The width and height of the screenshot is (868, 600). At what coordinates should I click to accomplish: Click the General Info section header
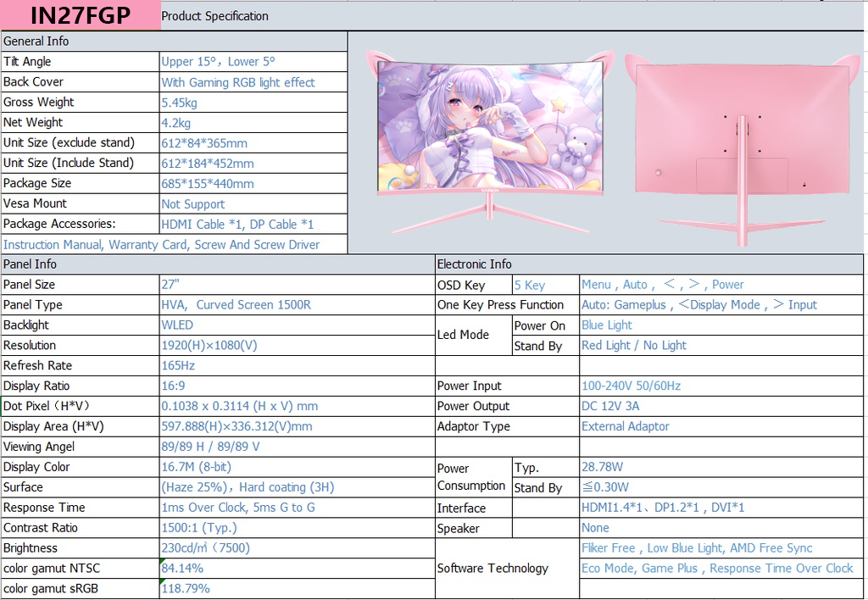[x=38, y=41]
